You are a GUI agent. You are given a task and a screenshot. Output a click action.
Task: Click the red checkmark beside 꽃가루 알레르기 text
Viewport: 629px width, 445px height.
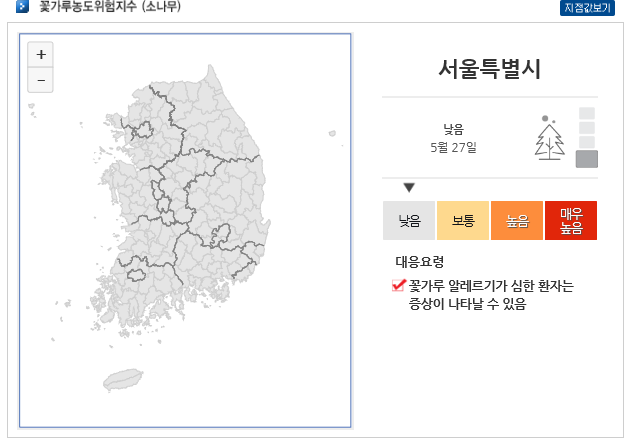tap(399, 285)
